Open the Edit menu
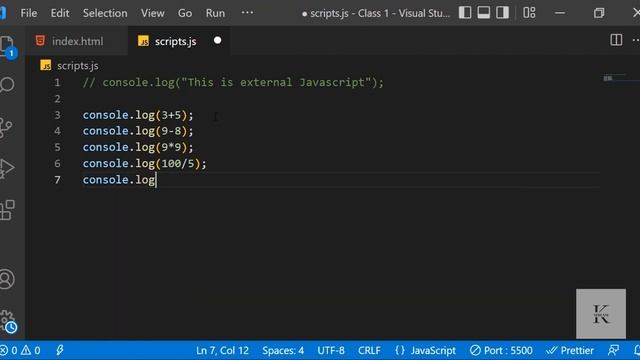This screenshot has width=640, height=360. (60, 13)
